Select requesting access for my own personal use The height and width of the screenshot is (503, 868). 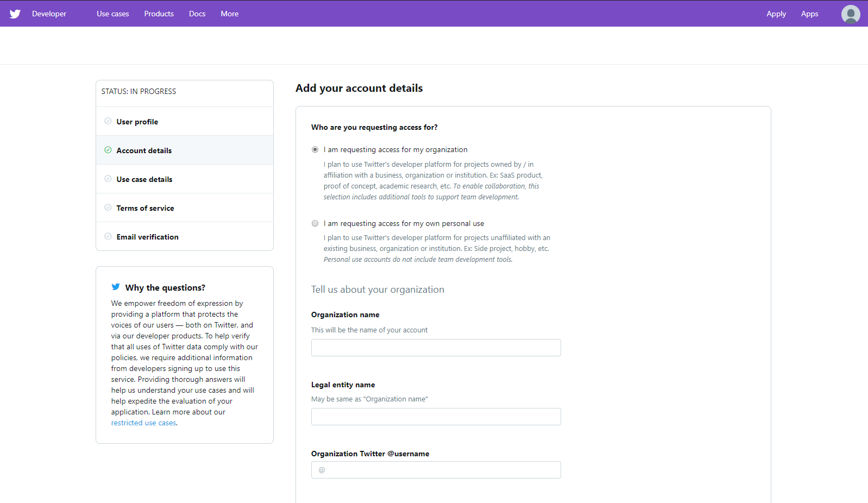[x=315, y=223]
